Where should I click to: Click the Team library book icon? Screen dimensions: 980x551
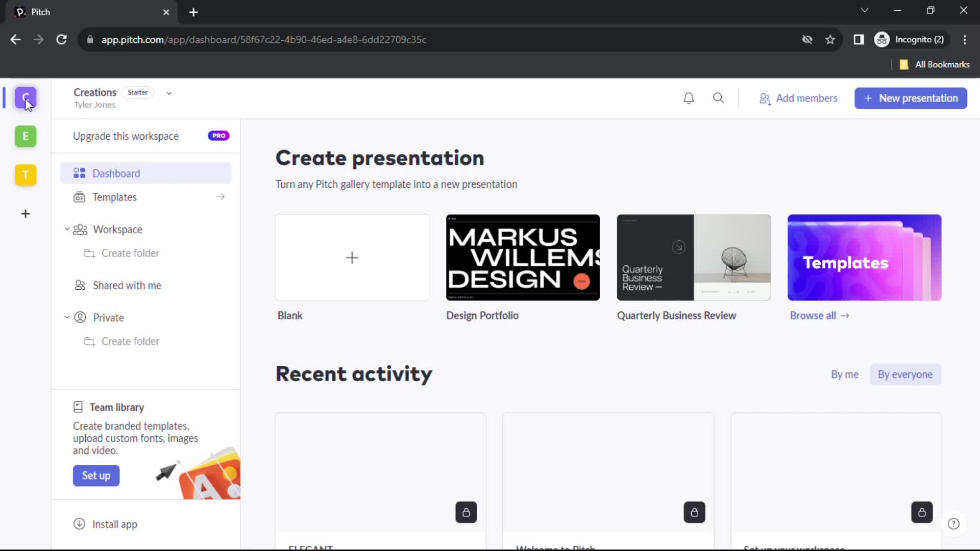(x=78, y=406)
